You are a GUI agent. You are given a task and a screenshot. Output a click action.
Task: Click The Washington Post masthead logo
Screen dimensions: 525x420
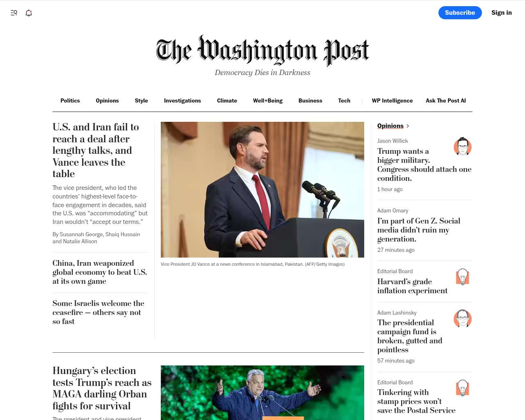pyautogui.click(x=262, y=51)
